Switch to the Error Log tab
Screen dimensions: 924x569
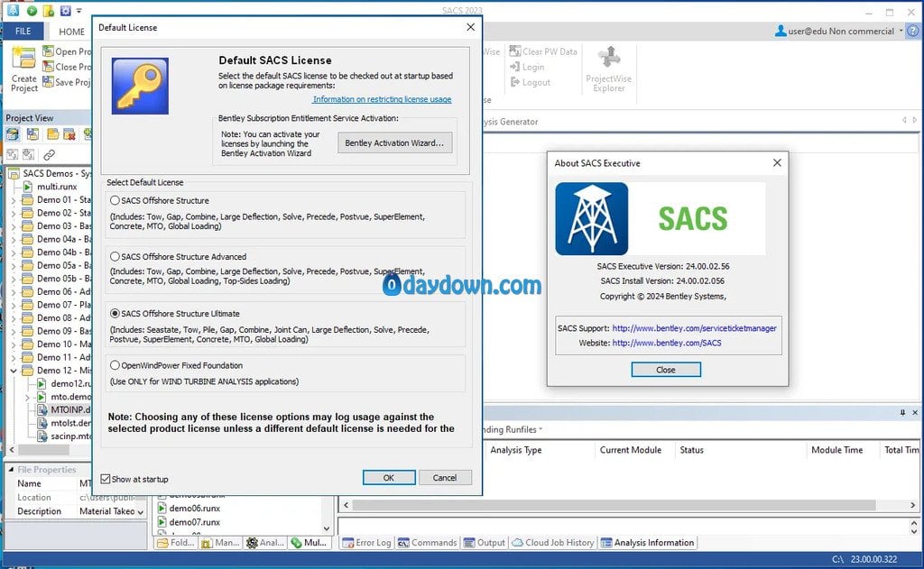[x=366, y=543]
